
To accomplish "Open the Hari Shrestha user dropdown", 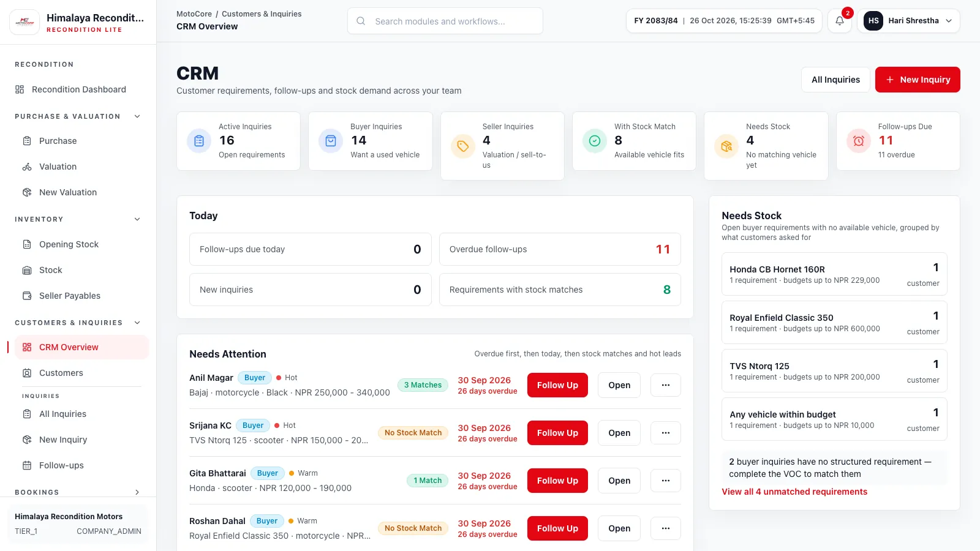I will [x=908, y=21].
